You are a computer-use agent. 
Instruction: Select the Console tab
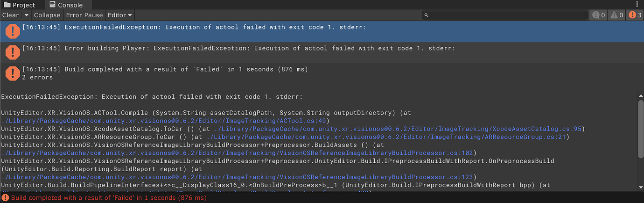(x=66, y=5)
